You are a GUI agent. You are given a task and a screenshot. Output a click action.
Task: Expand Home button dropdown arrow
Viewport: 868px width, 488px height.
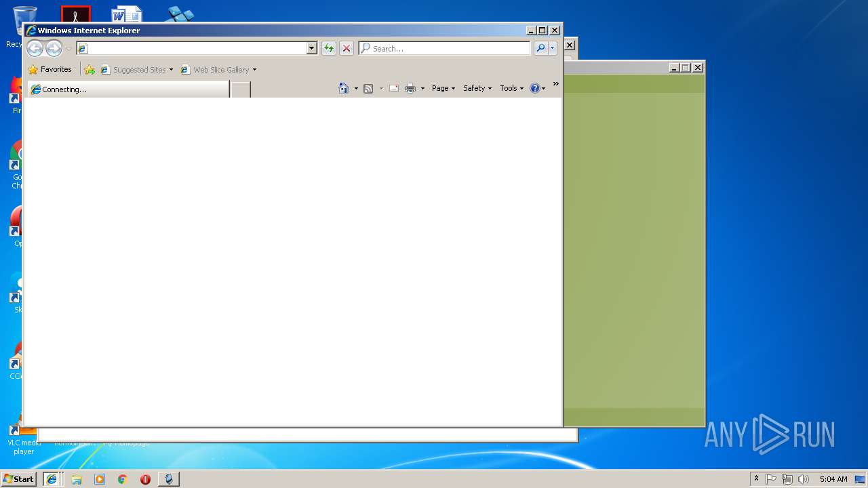pos(356,89)
